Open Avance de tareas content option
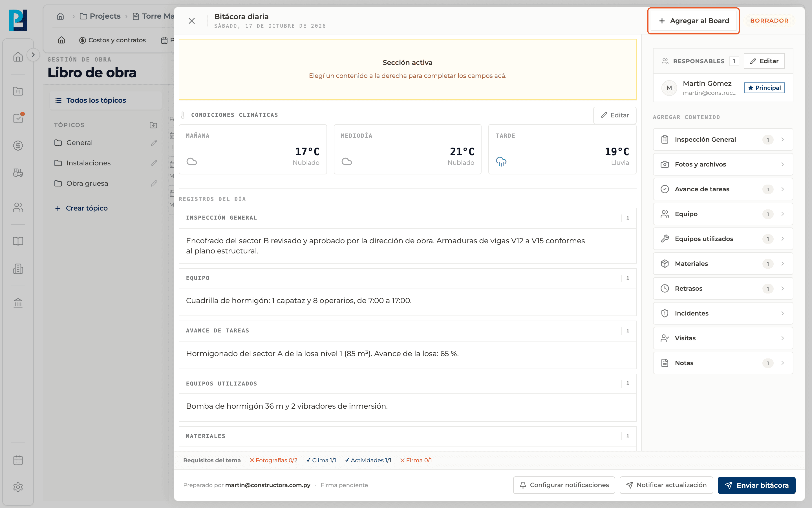The width and height of the screenshot is (812, 508). 723,189
